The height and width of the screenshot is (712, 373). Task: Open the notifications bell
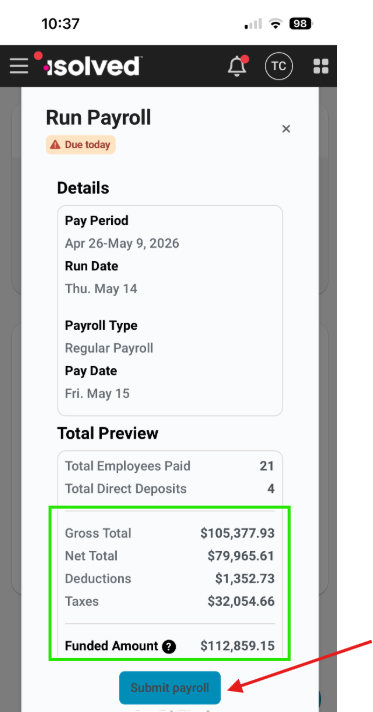pyautogui.click(x=237, y=66)
